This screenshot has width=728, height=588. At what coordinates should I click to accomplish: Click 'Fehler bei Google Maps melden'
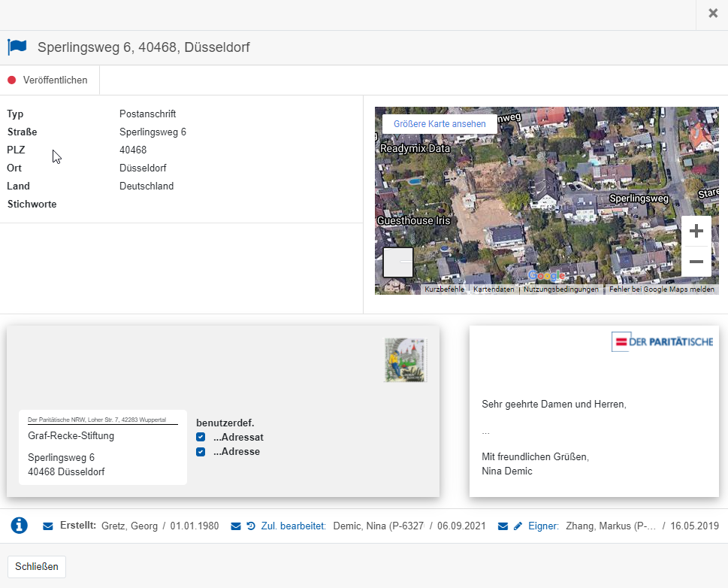click(x=661, y=289)
